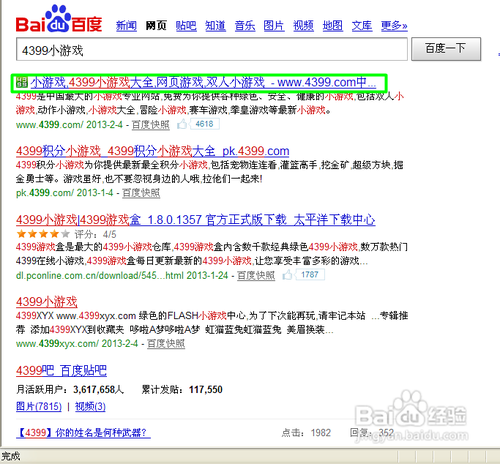
Task: Open the 图片(7815) link
Action: point(39,407)
